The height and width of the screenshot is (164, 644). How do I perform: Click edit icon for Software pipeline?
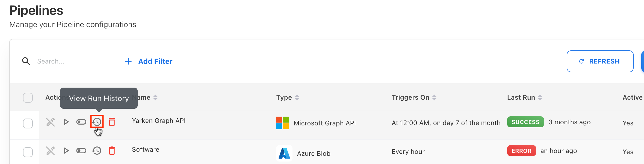click(x=51, y=151)
